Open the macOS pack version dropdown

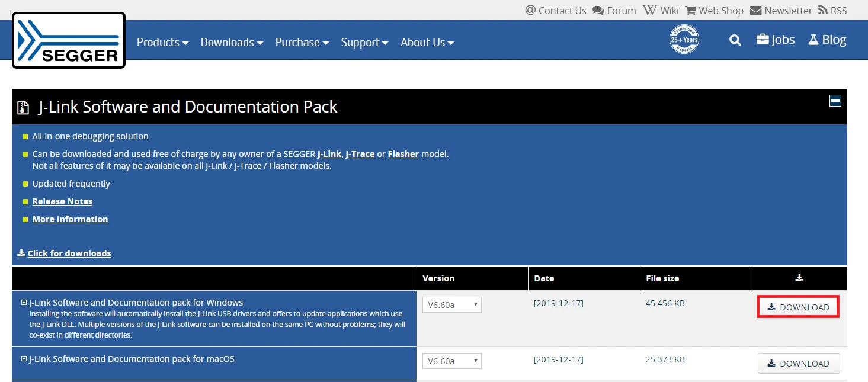pyautogui.click(x=452, y=361)
